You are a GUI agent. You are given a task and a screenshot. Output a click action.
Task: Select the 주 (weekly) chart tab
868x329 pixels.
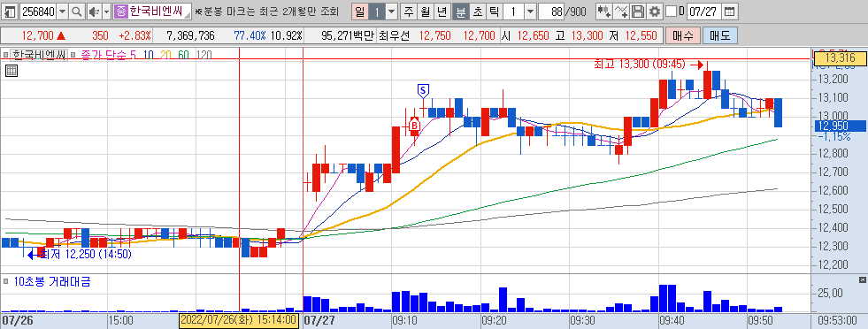(x=409, y=11)
